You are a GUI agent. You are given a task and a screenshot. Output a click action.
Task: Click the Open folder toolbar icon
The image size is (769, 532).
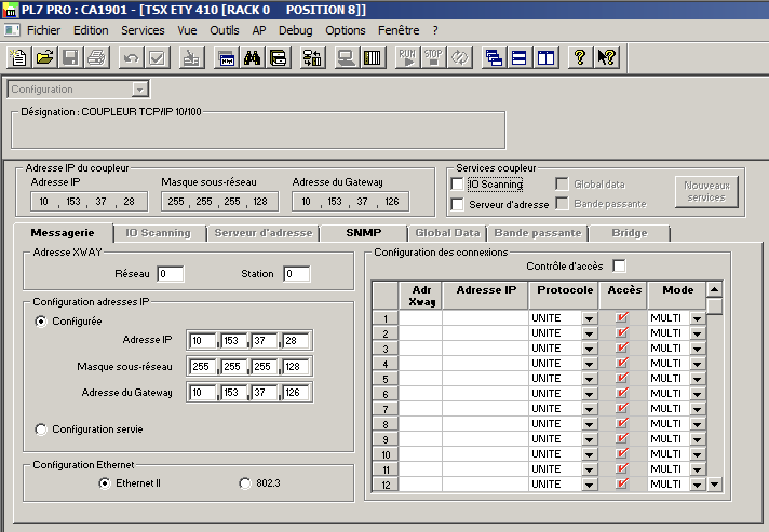[x=45, y=58]
